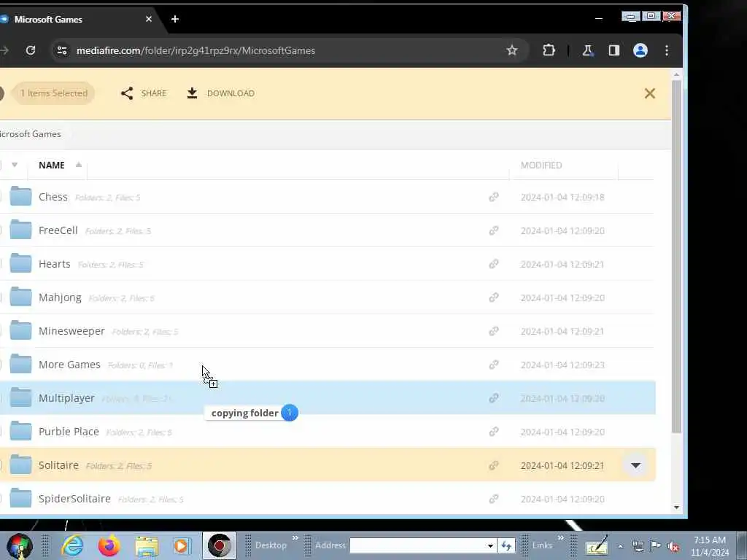This screenshot has height=560, width=747.
Task: Click the page vertical scrollbar thumb
Action: click(676, 256)
